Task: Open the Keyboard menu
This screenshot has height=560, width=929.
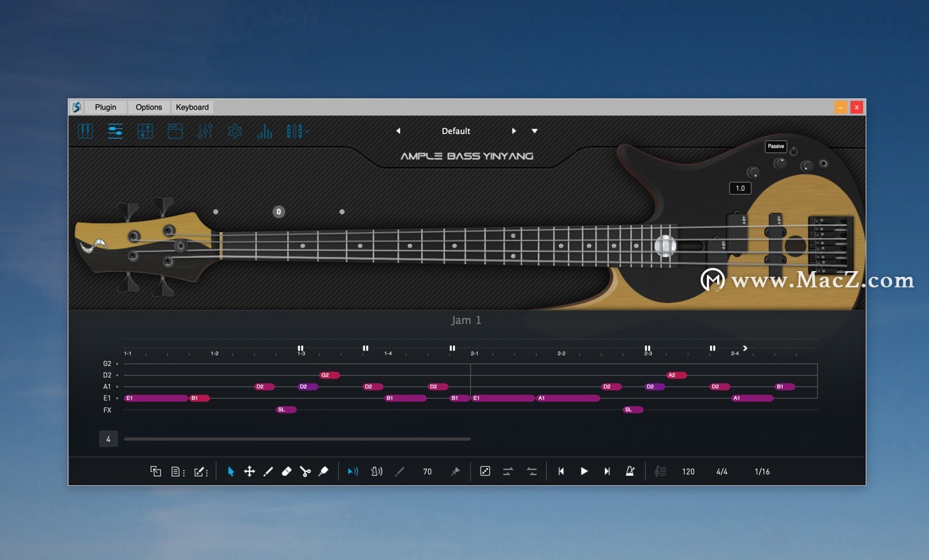Action: pyautogui.click(x=192, y=107)
